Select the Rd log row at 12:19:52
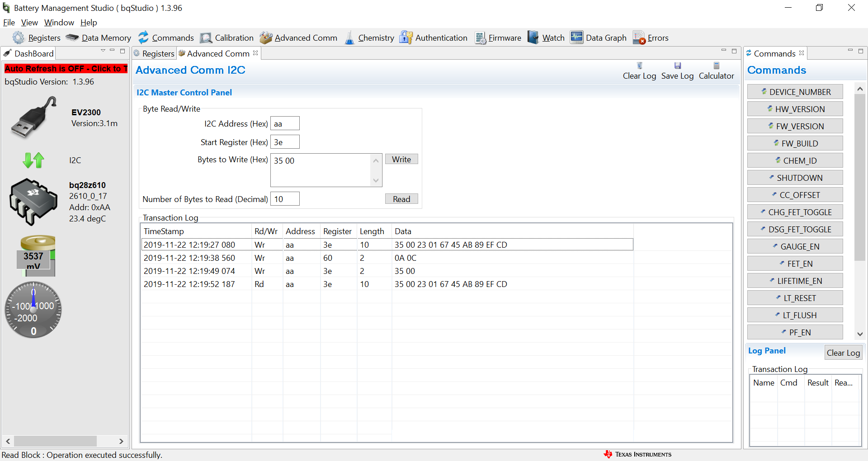868x461 pixels. tap(387, 284)
